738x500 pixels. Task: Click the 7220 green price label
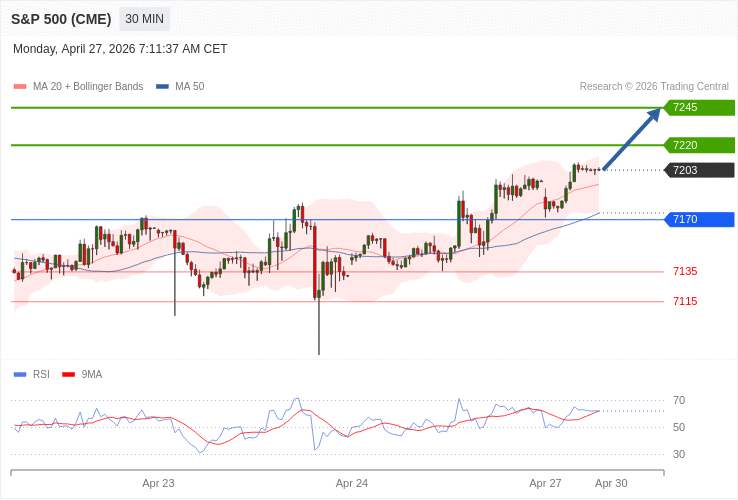coord(699,145)
